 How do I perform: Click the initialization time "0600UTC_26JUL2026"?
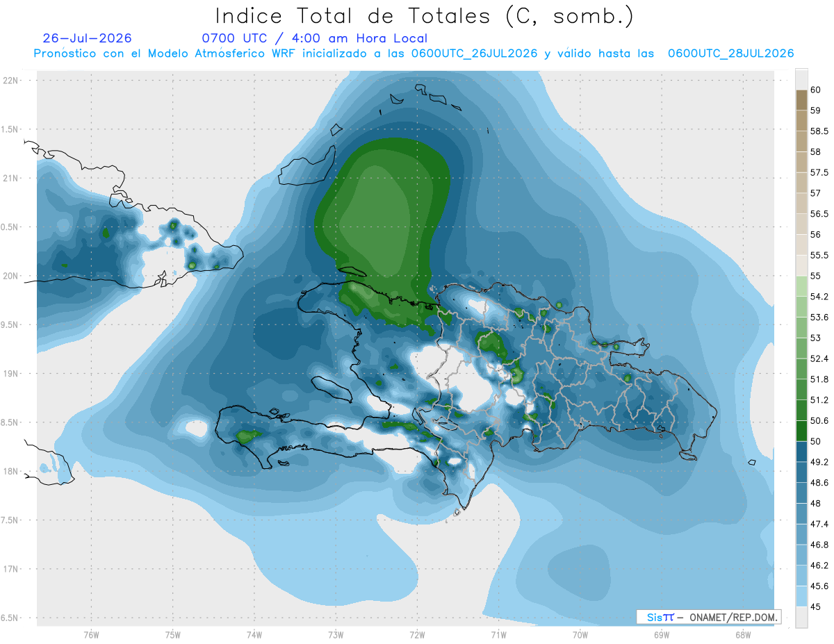coord(474,53)
